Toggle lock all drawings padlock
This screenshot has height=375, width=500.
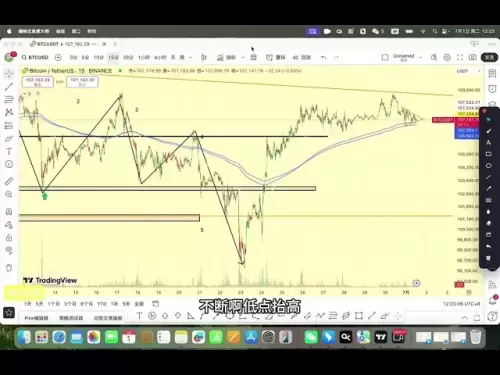tap(9, 238)
